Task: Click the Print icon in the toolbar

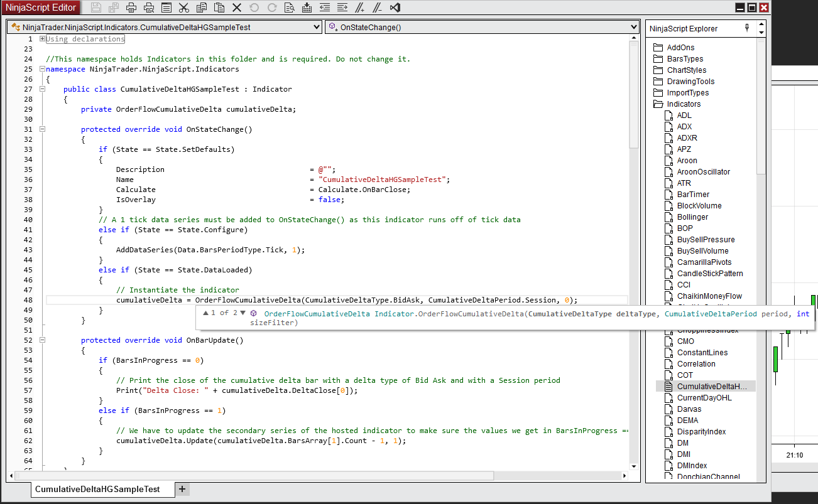Action: pos(131,8)
